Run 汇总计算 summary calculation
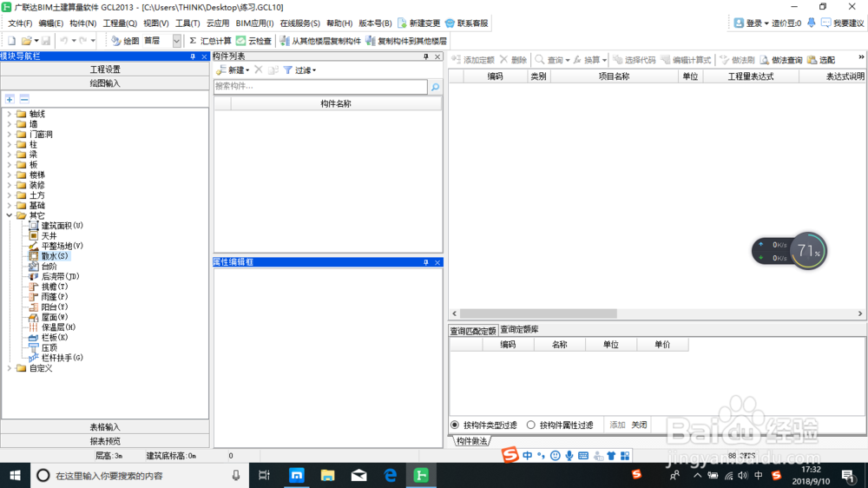 tap(210, 41)
